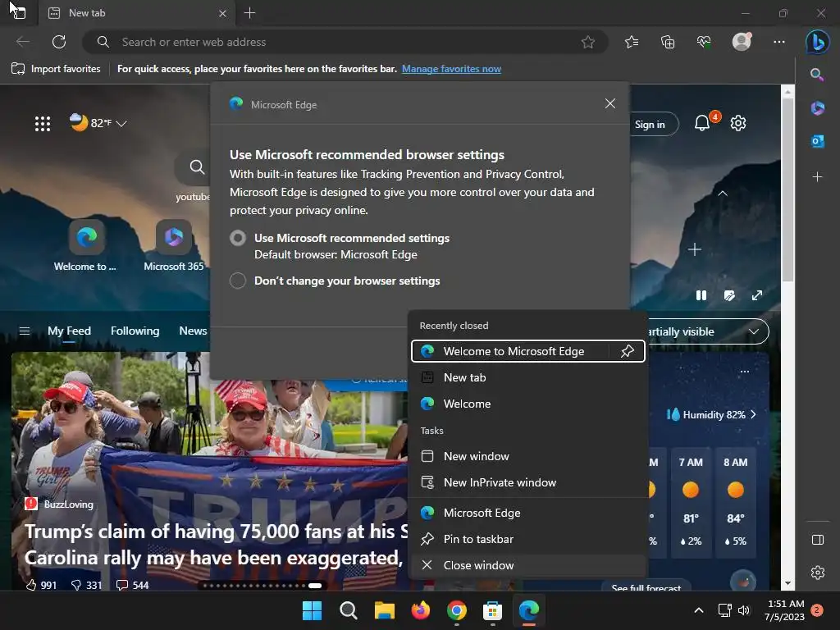Open the partially visible layout dropdown
This screenshot has height=630, width=840.
[x=754, y=331]
